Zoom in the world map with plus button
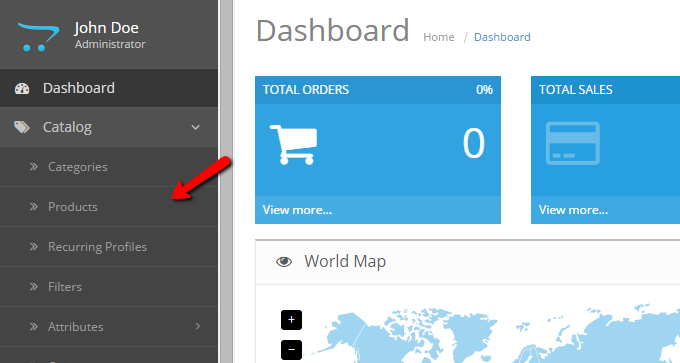This screenshot has height=363, width=680. (291, 320)
